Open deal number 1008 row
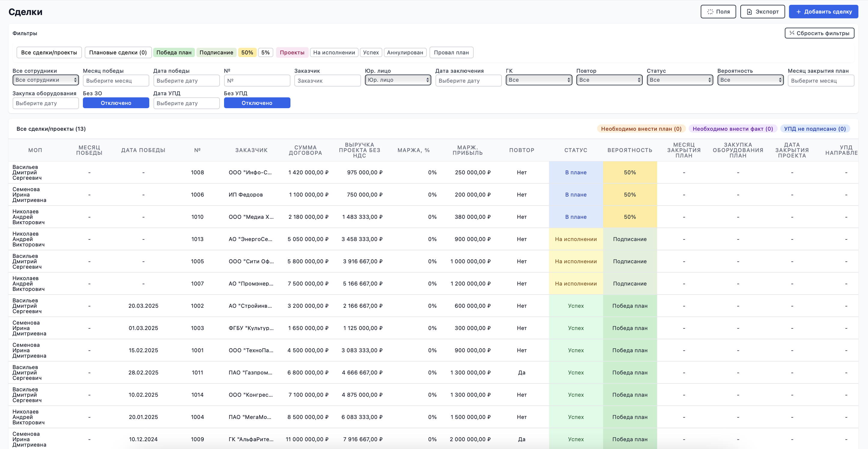 [433, 172]
